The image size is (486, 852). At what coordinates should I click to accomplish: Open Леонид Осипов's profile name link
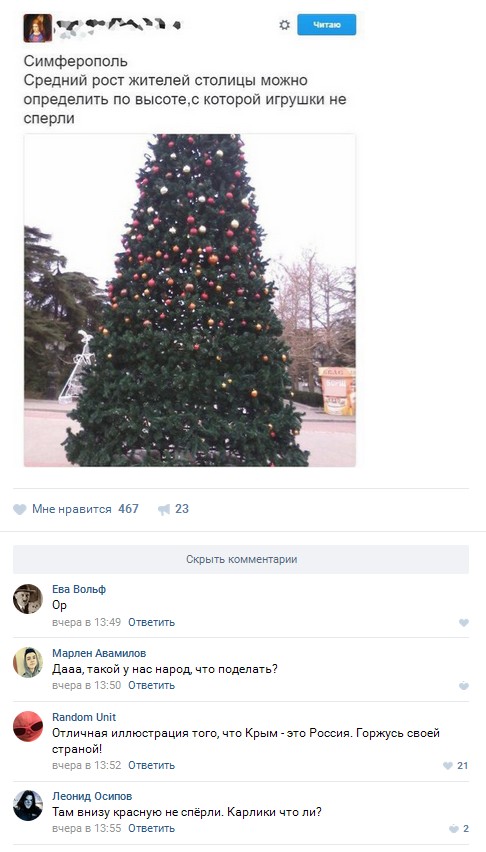coord(92,796)
